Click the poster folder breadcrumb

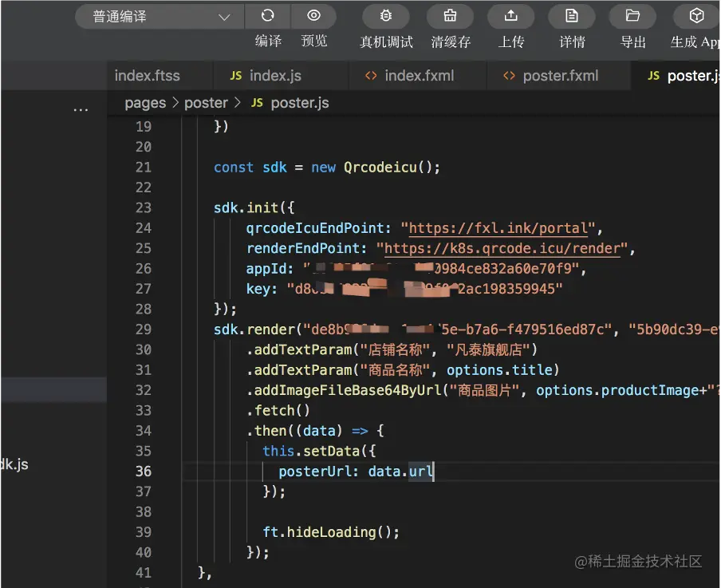point(206,103)
